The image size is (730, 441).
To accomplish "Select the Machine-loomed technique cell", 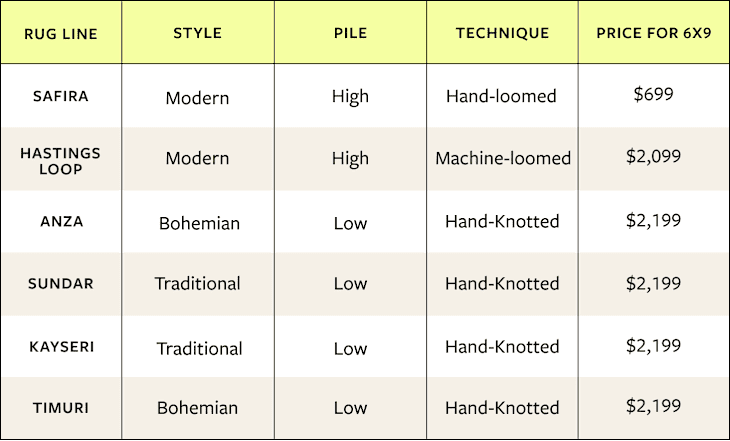I will (502, 159).
